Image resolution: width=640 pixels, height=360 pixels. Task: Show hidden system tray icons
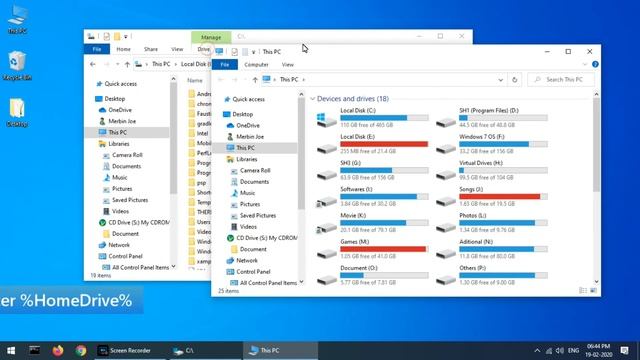click(537, 351)
